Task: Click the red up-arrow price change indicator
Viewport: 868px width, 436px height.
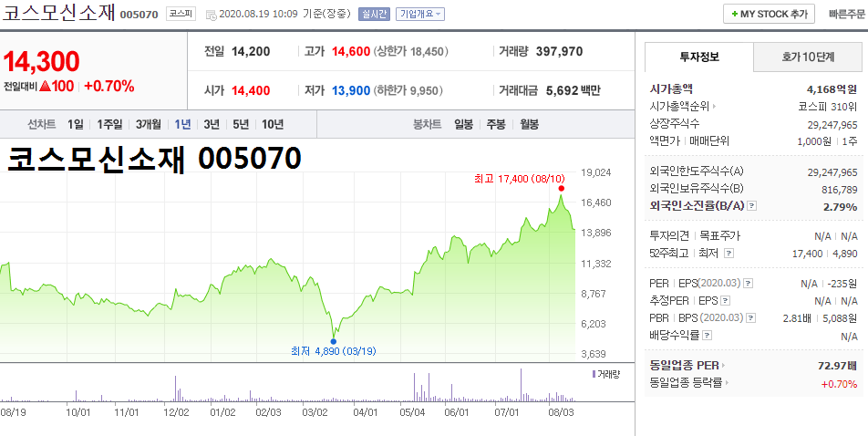Action: click(x=46, y=87)
